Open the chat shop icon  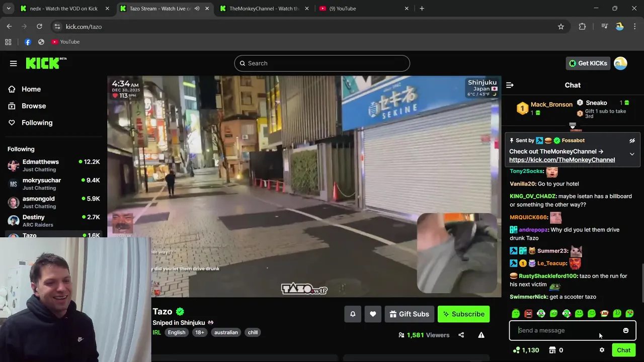pos(552,350)
